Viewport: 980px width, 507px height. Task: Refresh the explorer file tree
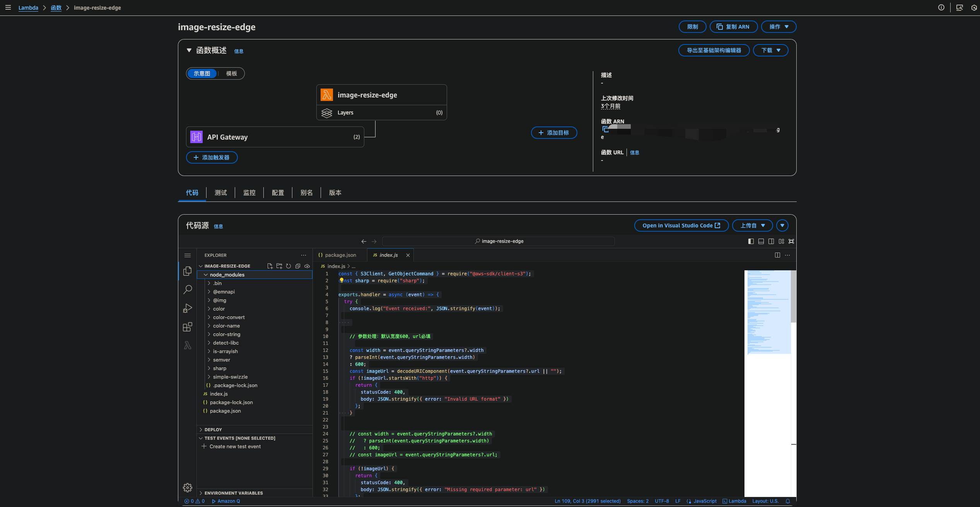tap(289, 266)
